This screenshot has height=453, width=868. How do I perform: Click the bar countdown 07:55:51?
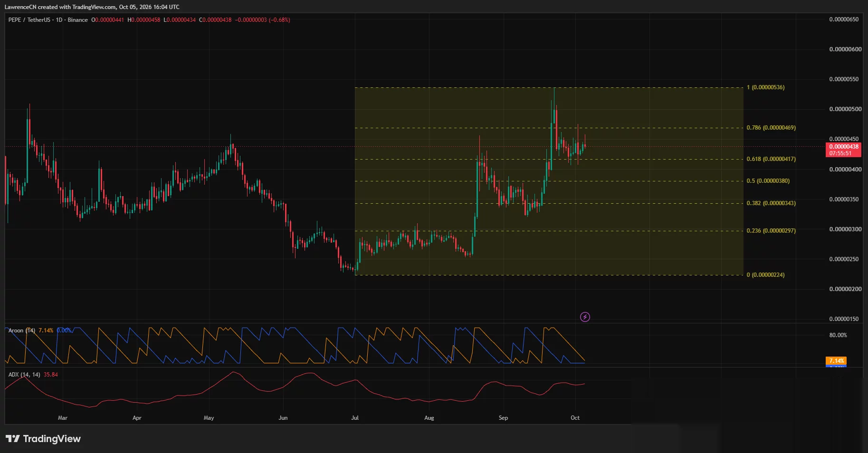(x=840, y=153)
